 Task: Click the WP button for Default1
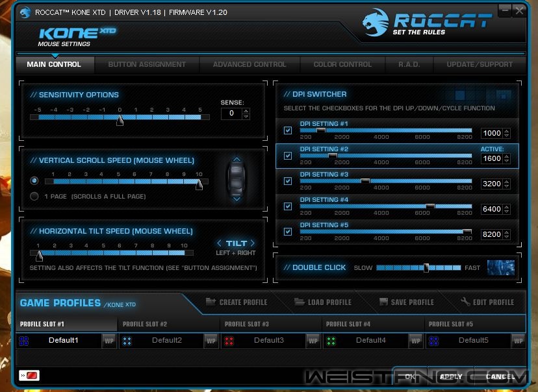coord(109,341)
